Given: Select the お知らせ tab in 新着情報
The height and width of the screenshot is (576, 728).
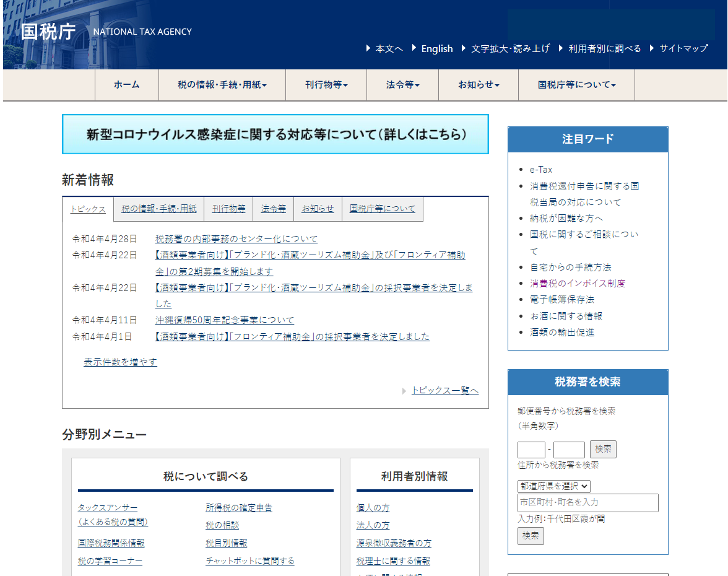Looking at the screenshot, I should [x=318, y=209].
